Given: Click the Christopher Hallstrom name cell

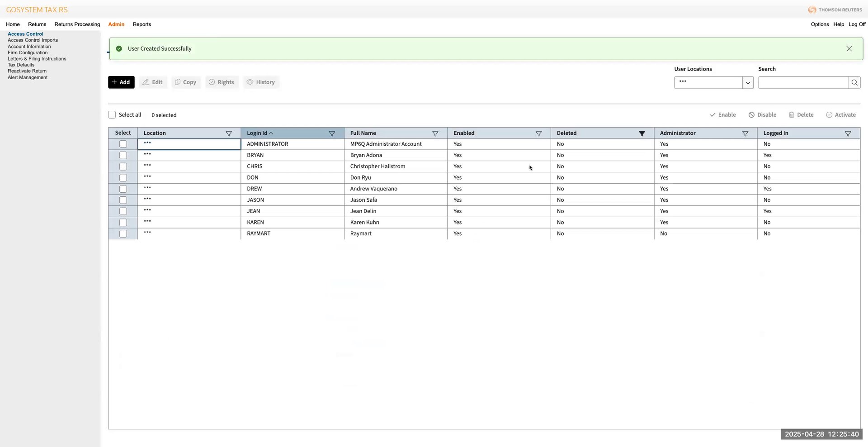Looking at the screenshot, I should tap(396, 166).
